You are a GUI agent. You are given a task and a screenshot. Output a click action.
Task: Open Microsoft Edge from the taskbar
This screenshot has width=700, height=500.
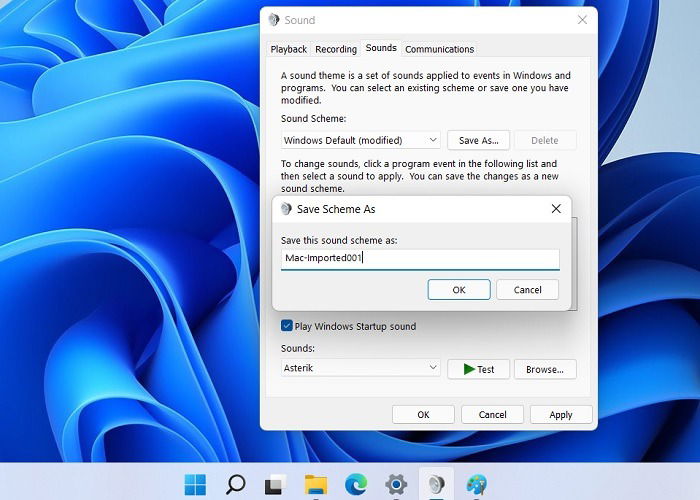pos(356,484)
